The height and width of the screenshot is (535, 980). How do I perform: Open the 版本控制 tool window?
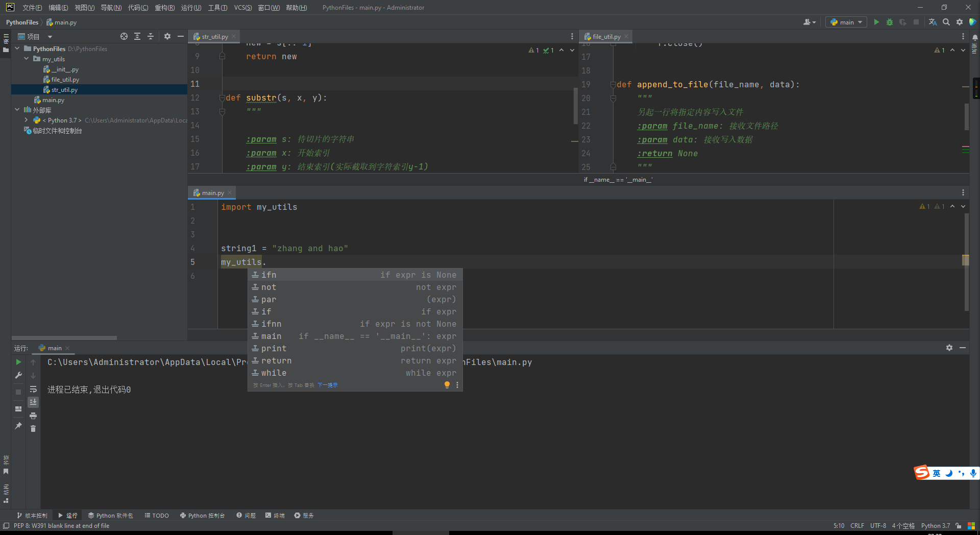click(x=32, y=516)
